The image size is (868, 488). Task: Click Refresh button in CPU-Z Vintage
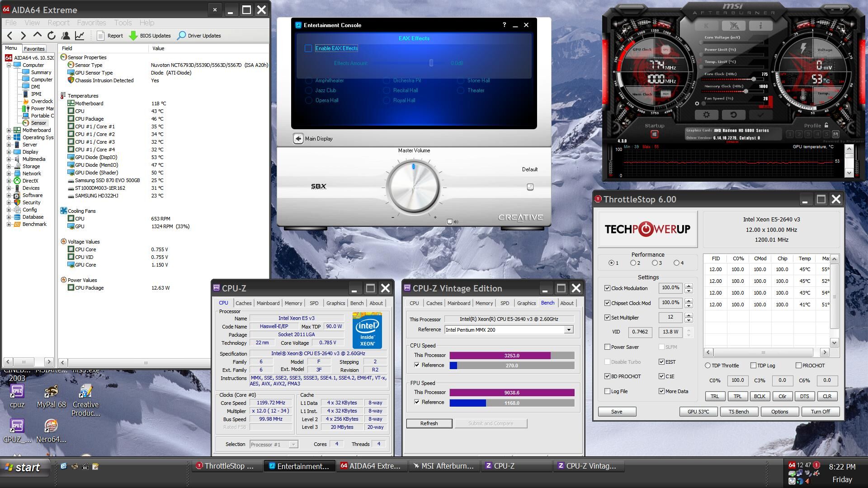click(x=429, y=423)
